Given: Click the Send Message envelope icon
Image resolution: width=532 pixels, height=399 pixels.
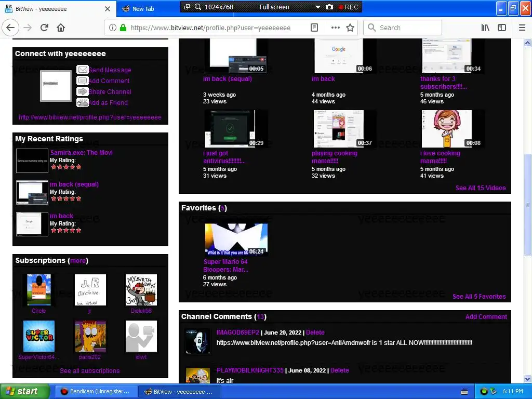Looking at the screenshot, I should (83, 70).
